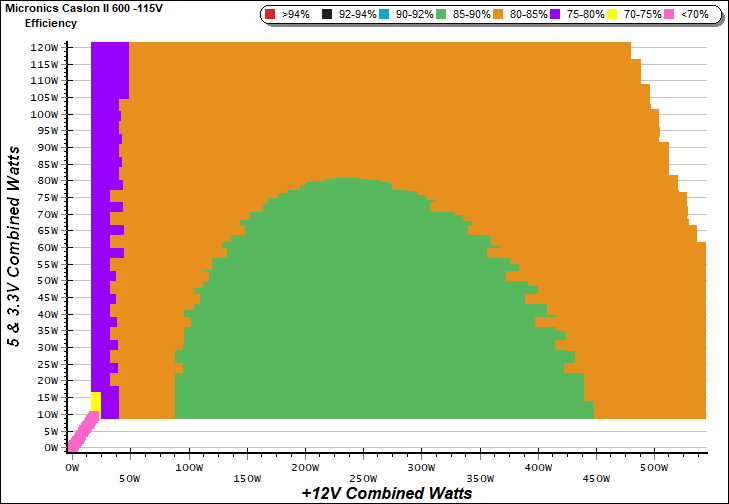729x504 pixels.
Task: Click the 5 & 3.3V Combined Watts label
Action: tap(13, 245)
